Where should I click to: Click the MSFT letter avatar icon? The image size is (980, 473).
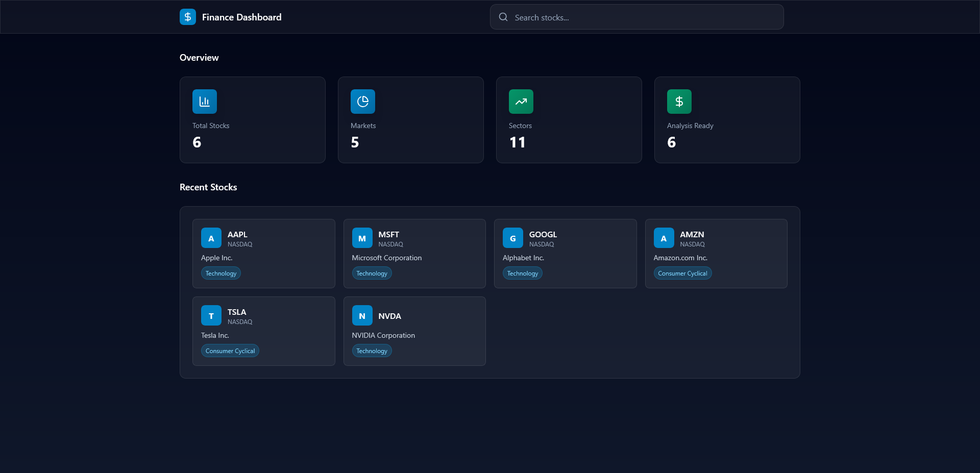pos(362,238)
